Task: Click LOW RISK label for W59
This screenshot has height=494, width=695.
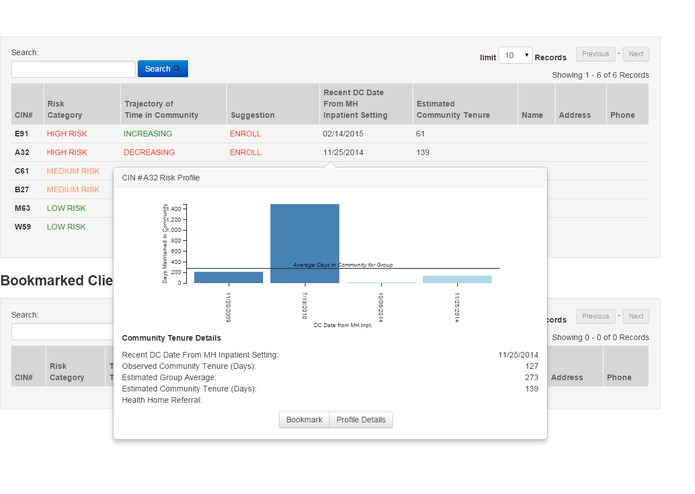Action: [66, 227]
